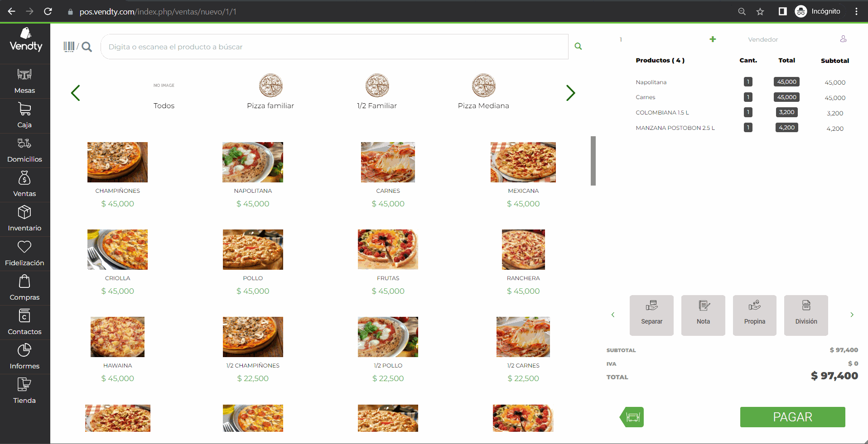Image resolution: width=868 pixels, height=444 pixels.
Task: Open the Ventas sales section
Action: (24, 185)
